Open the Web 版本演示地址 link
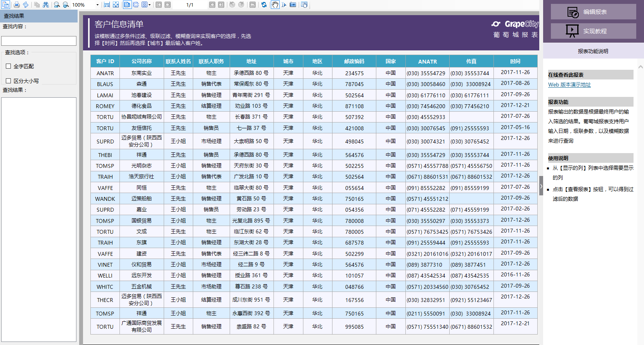 tap(570, 85)
